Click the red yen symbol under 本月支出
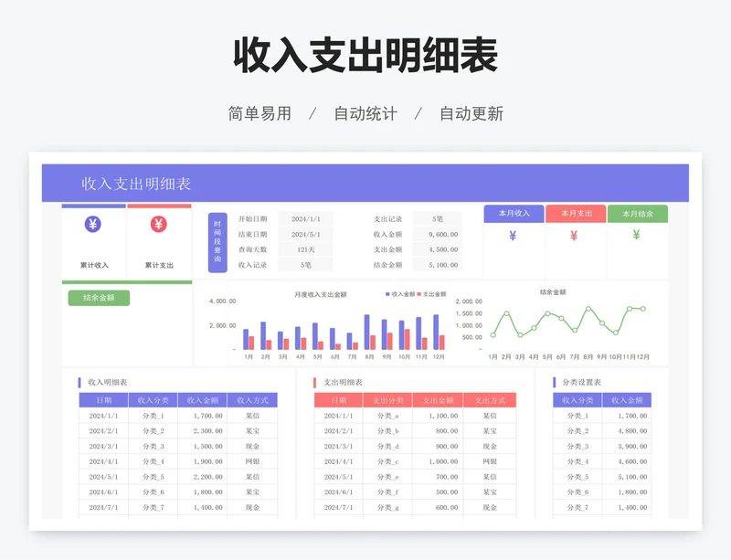Viewport: 731px width, 560px height. click(574, 236)
